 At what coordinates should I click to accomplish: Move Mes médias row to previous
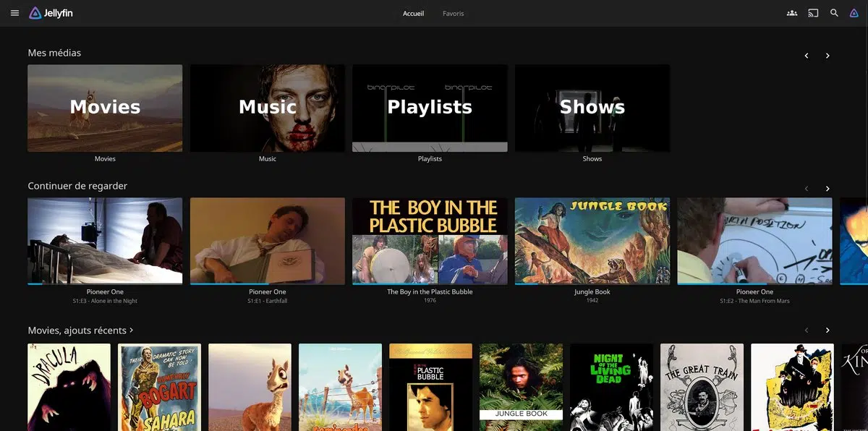(807, 56)
